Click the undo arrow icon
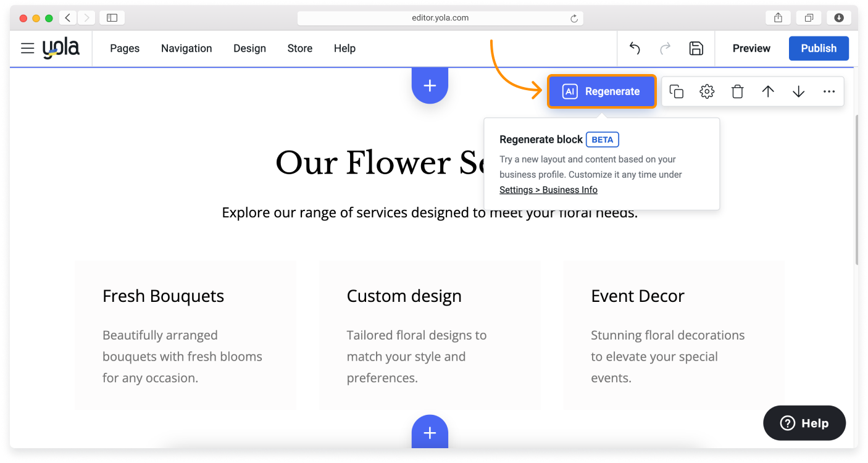This screenshot has height=463, width=868. click(x=635, y=48)
